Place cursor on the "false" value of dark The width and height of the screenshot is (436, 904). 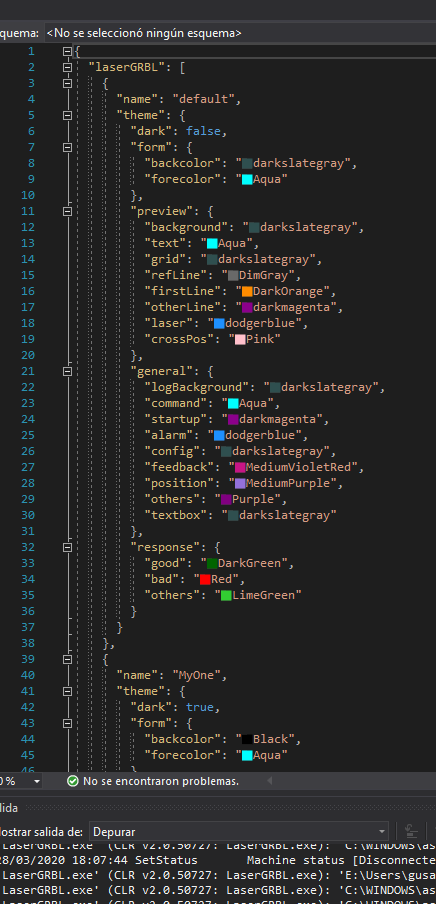coord(203,131)
